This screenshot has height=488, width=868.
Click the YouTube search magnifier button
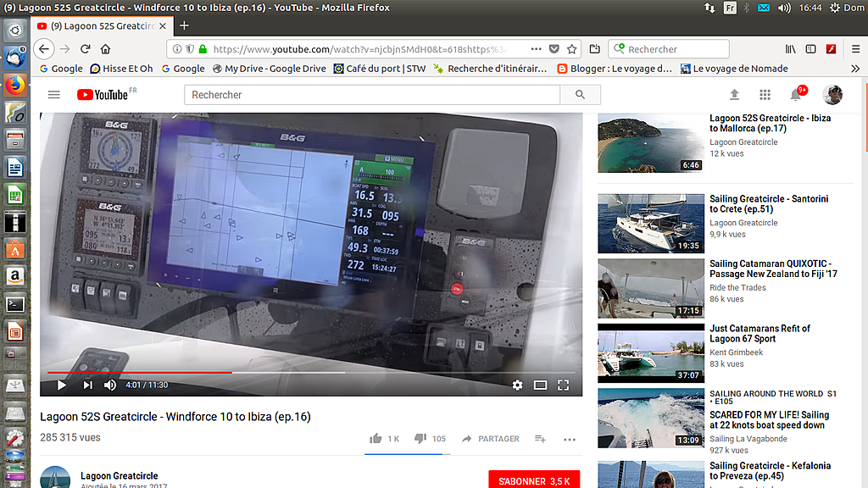[x=580, y=95]
